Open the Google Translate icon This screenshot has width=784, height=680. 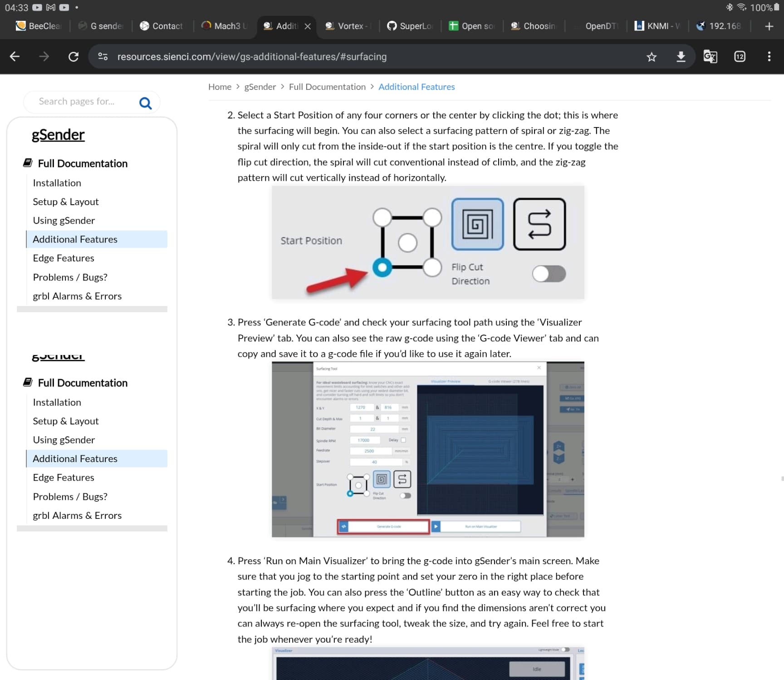tap(710, 57)
